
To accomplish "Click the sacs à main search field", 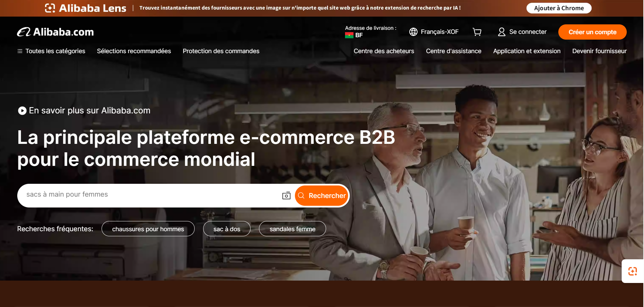I will [149, 195].
